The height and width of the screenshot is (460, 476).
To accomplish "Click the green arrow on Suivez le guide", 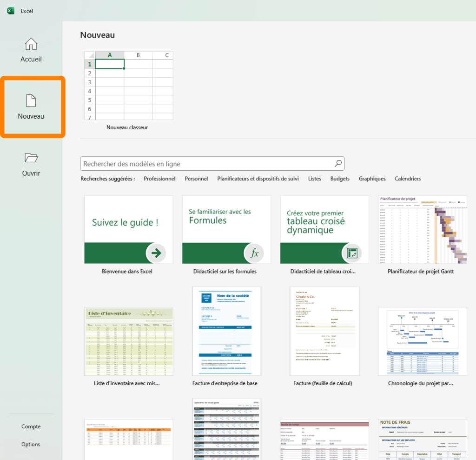I will pyautogui.click(x=156, y=253).
